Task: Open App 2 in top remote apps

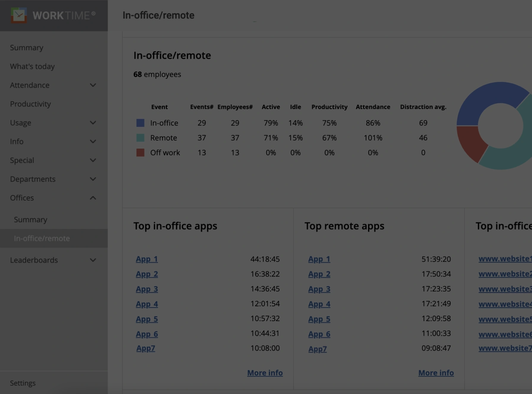Action: pos(319,274)
